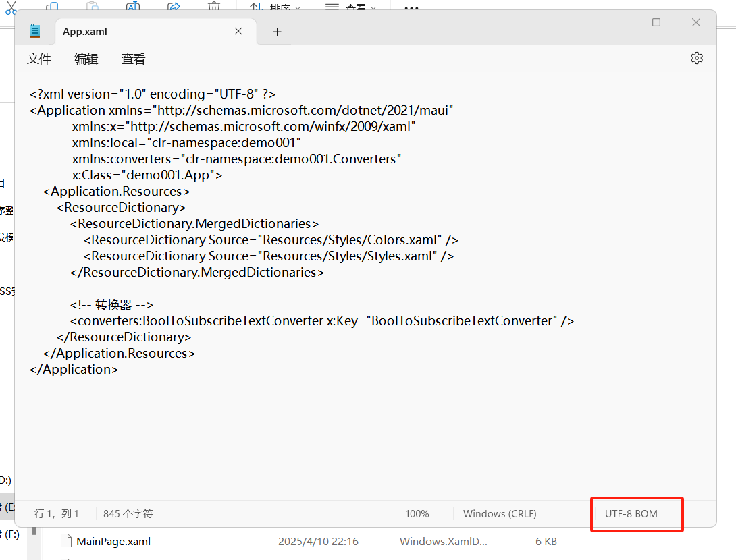Click closing ResourceDictionary.MergedDictionaries tag

[x=197, y=272]
